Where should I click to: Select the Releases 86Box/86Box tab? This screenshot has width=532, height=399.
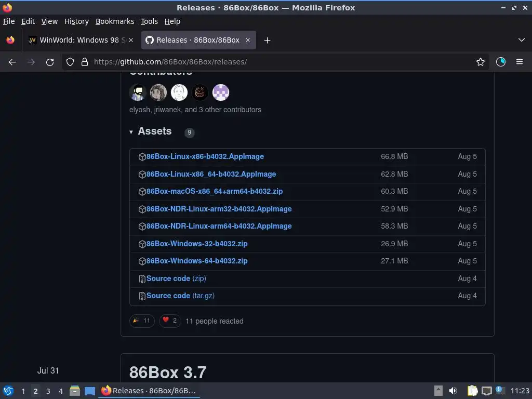(198, 40)
